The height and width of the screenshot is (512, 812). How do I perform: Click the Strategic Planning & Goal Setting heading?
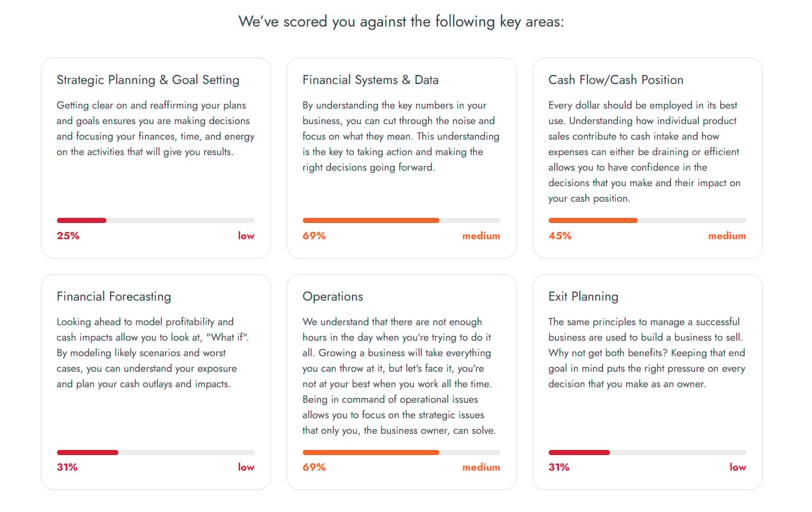coord(148,80)
